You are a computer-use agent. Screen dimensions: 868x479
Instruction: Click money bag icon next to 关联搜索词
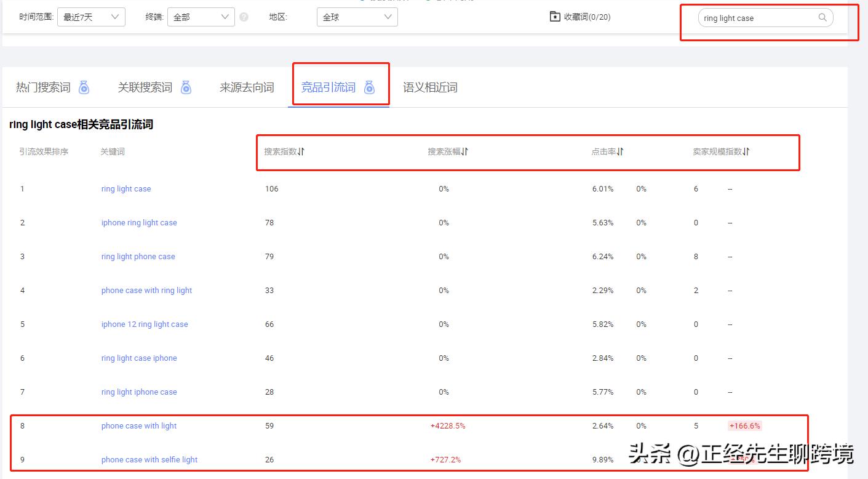186,87
